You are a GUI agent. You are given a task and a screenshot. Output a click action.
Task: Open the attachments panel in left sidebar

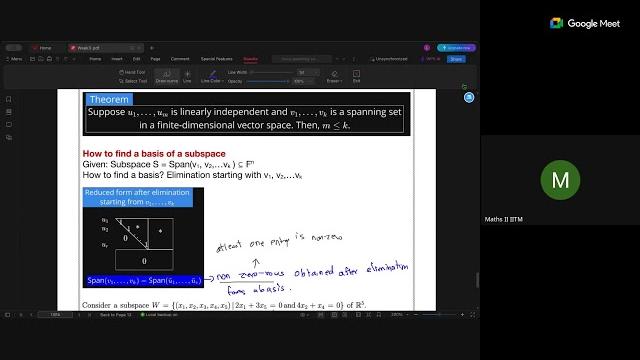[x=9, y=138]
